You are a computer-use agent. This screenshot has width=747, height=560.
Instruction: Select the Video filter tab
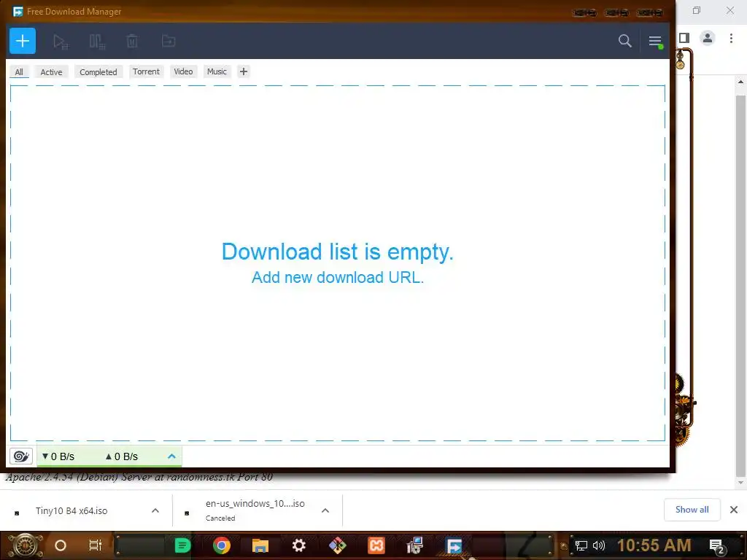click(183, 71)
